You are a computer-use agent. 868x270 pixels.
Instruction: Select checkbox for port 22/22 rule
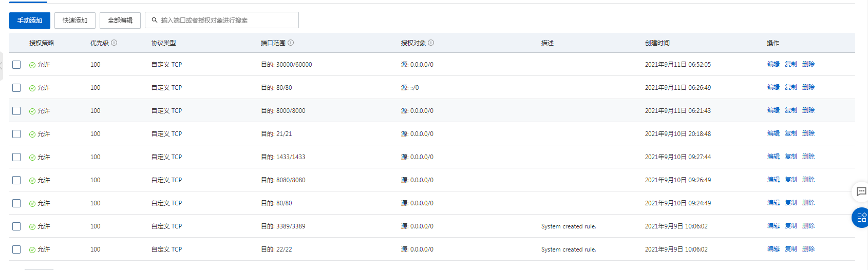tap(16, 249)
